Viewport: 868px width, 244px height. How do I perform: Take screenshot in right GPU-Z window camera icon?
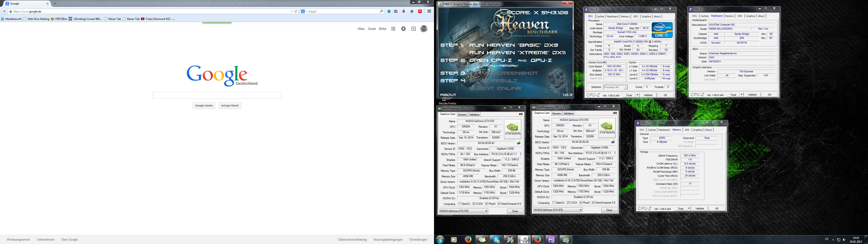615,113
